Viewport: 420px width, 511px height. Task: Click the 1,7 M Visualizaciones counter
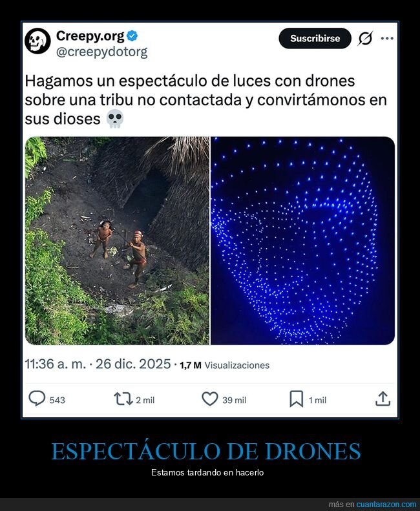pyautogui.click(x=225, y=366)
